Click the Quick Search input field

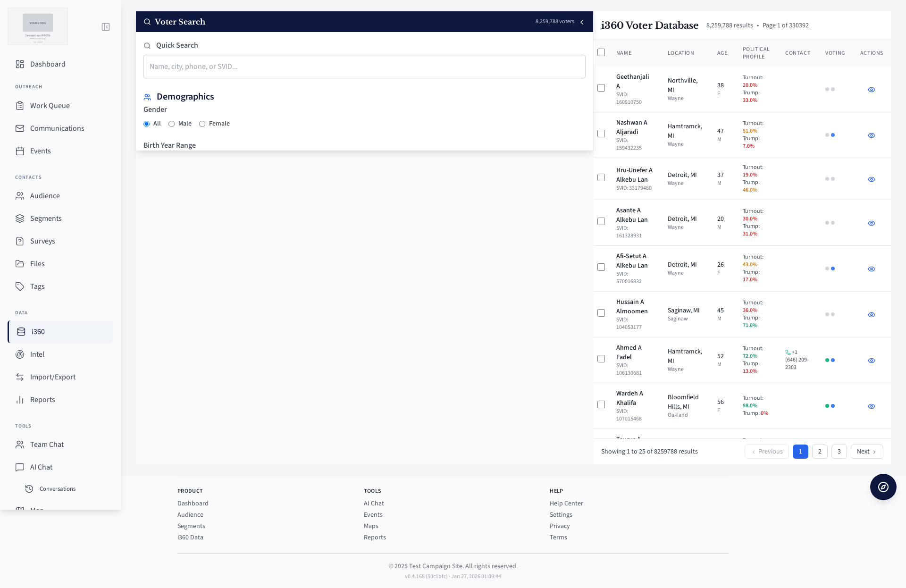[364, 67]
